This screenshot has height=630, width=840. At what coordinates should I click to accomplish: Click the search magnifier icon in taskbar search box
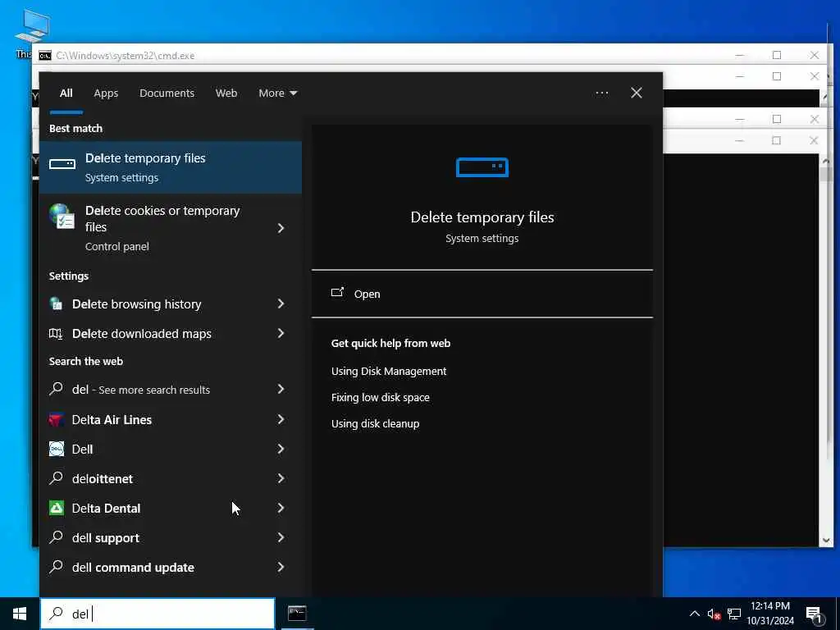pos(56,614)
